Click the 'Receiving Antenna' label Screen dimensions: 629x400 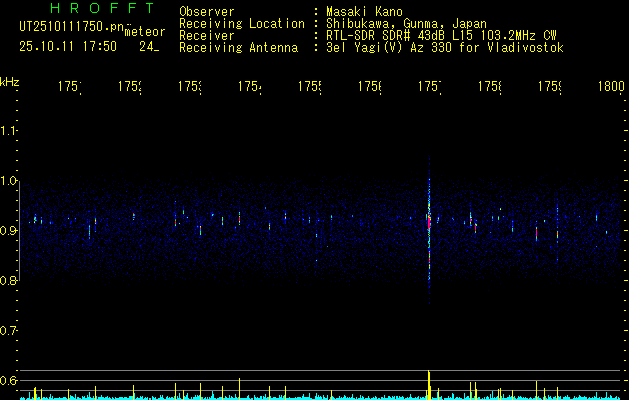(x=238, y=48)
